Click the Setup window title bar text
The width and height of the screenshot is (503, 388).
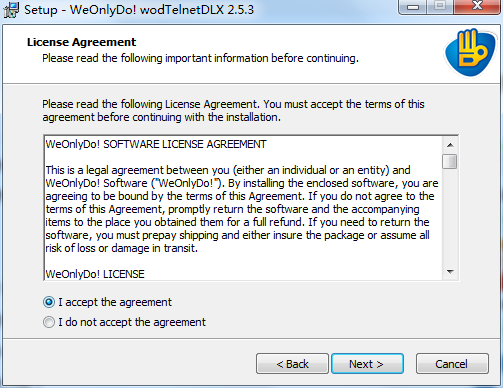(139, 10)
